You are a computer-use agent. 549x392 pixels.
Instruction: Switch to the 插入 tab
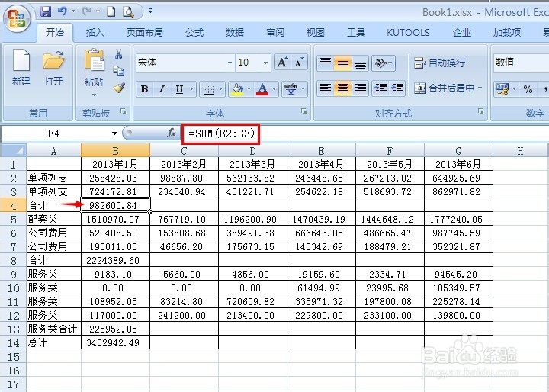click(x=95, y=33)
